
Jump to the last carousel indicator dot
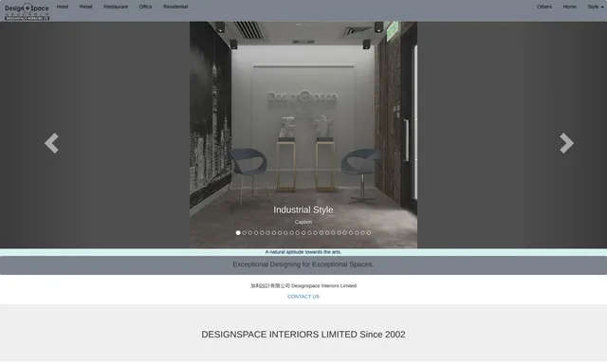point(369,233)
